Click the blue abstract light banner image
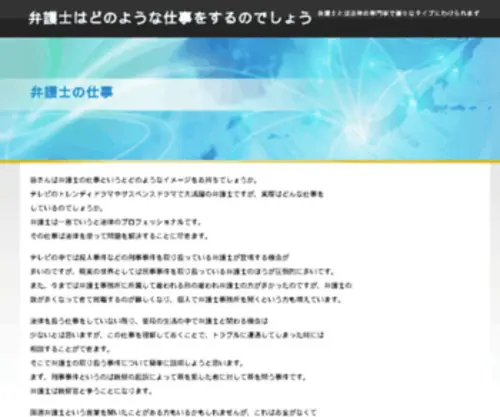This screenshot has width=500, height=417. (x=250, y=99)
